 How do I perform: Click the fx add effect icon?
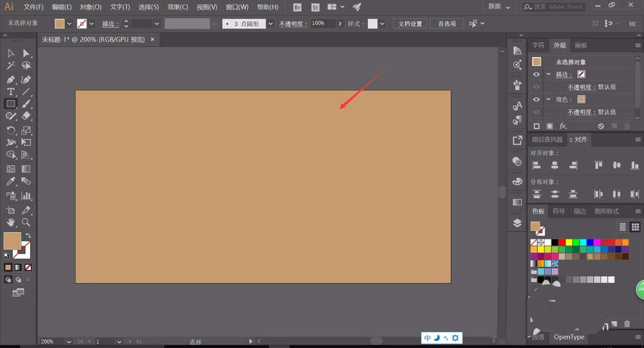pyautogui.click(x=562, y=127)
